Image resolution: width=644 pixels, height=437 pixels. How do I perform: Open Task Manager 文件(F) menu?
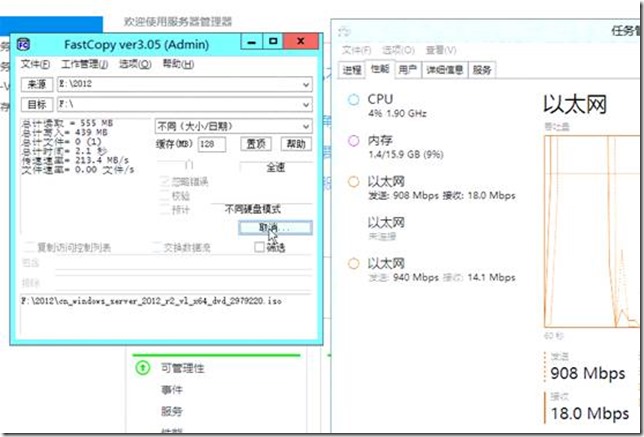(x=356, y=50)
